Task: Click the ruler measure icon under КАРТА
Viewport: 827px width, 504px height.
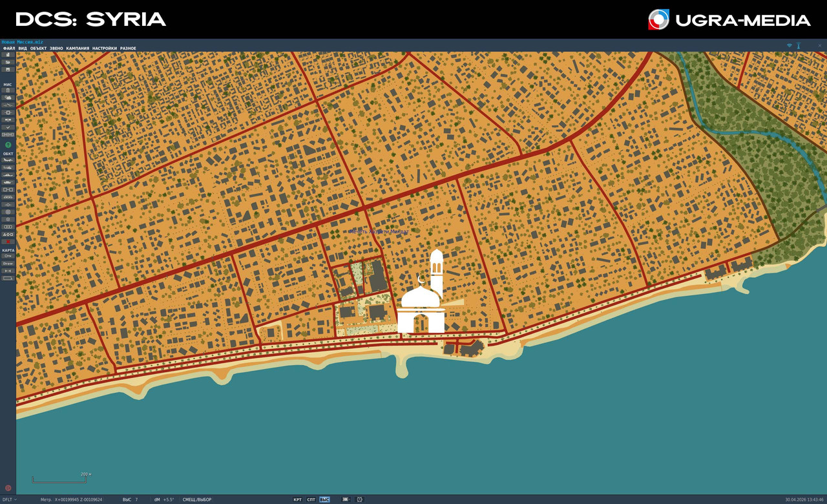Action: 8,271
